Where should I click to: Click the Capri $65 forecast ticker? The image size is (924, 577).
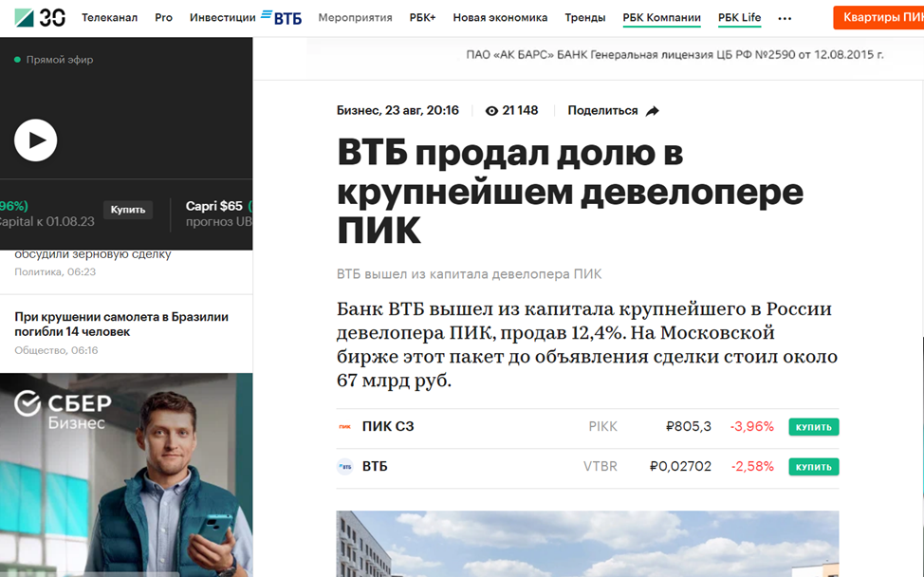[x=218, y=214]
